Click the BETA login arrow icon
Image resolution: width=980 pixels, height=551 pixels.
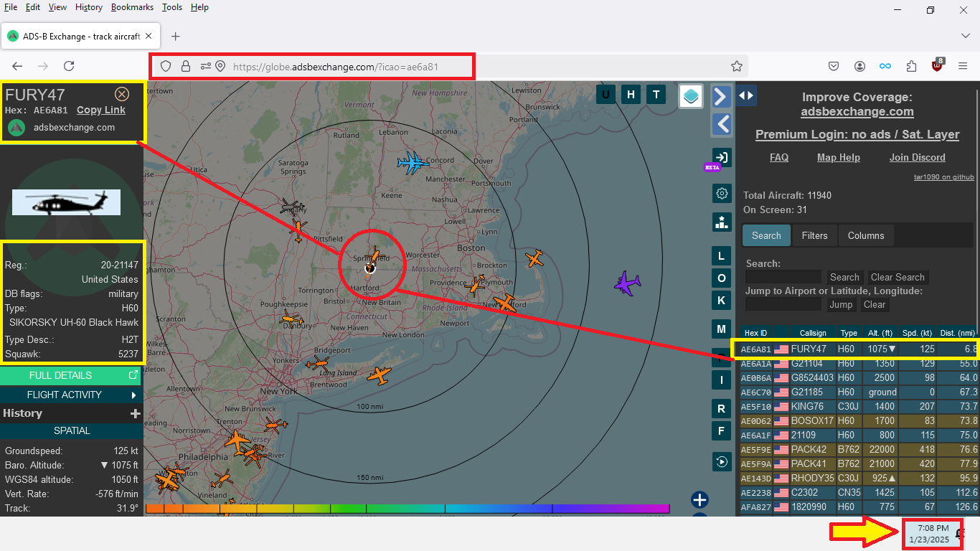[722, 158]
